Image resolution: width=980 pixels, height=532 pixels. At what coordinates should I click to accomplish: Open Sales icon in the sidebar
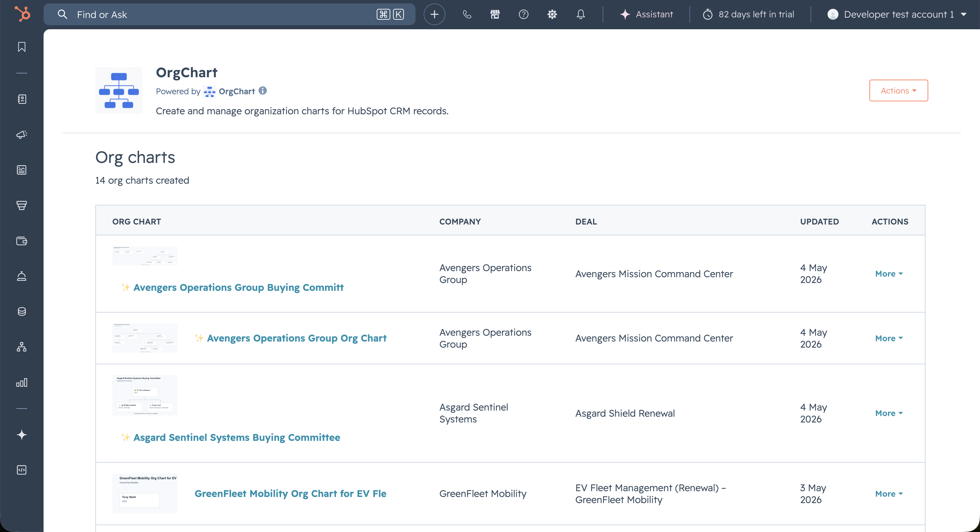pos(22,205)
